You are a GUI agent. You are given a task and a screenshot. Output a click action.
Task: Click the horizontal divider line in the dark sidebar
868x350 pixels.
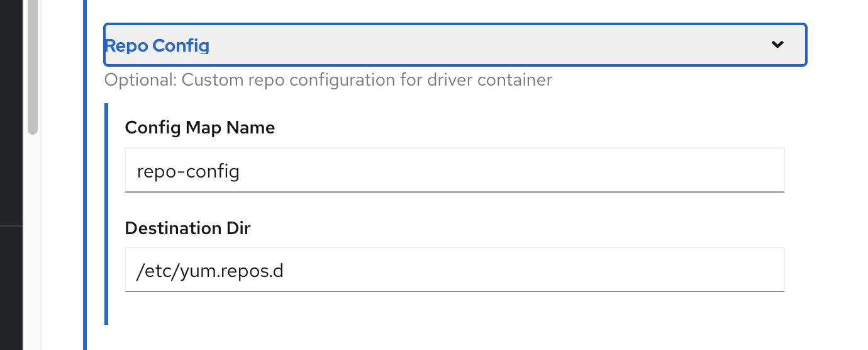click(11, 225)
